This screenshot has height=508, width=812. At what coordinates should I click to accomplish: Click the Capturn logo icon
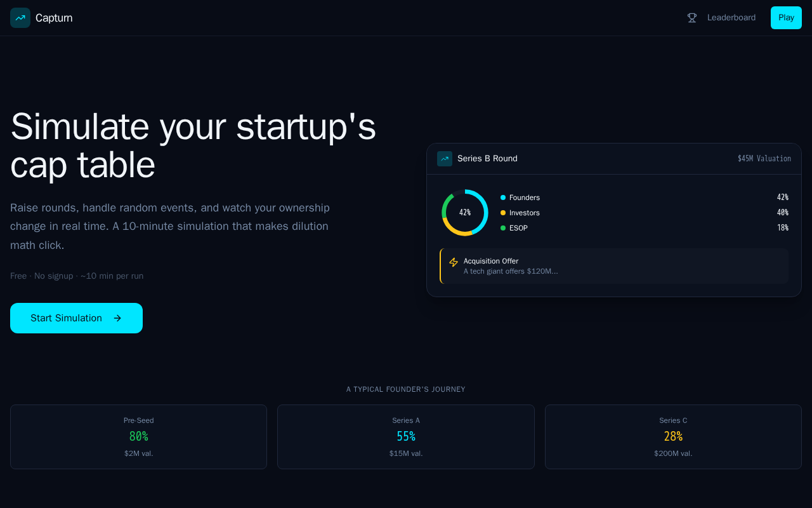(x=20, y=18)
